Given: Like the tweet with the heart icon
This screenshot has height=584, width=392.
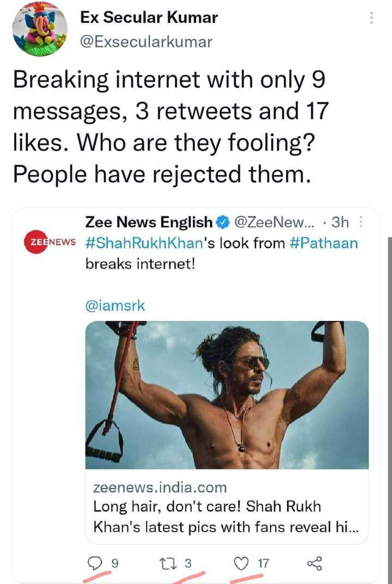Looking at the screenshot, I should tap(241, 563).
